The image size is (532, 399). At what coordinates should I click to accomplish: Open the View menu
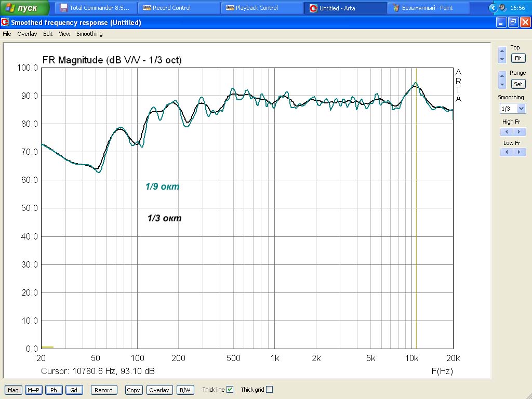click(64, 34)
